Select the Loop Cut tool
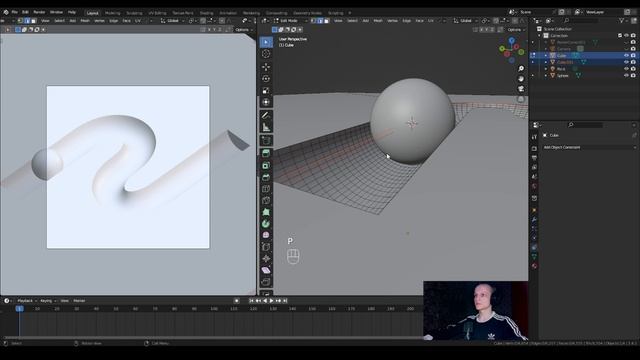Image resolution: width=640 pixels, height=360 pixels. click(266, 189)
